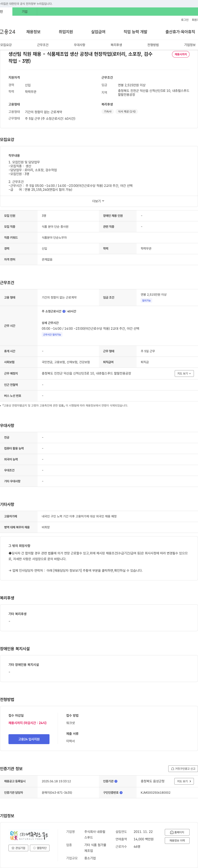Open 실업급여 menu
This screenshot has height=868, width=198.
point(98,32)
